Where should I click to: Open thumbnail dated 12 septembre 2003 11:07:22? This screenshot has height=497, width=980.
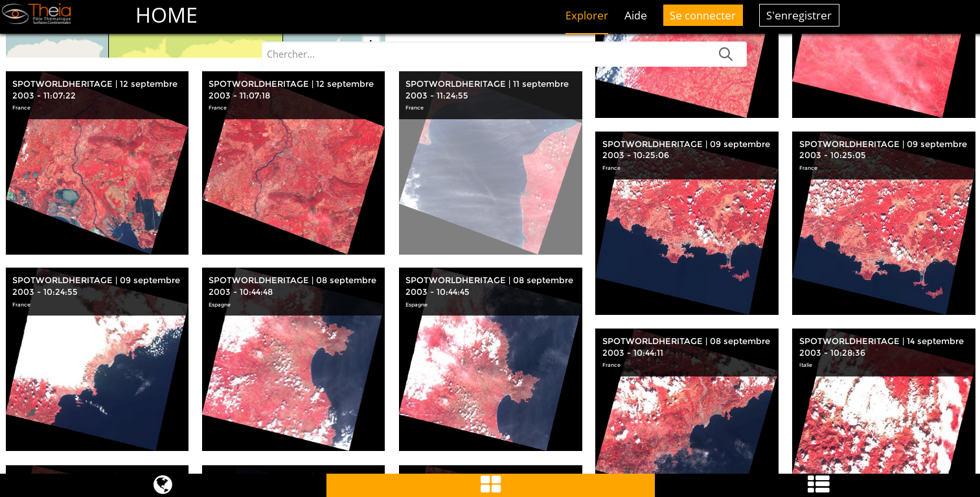97,163
